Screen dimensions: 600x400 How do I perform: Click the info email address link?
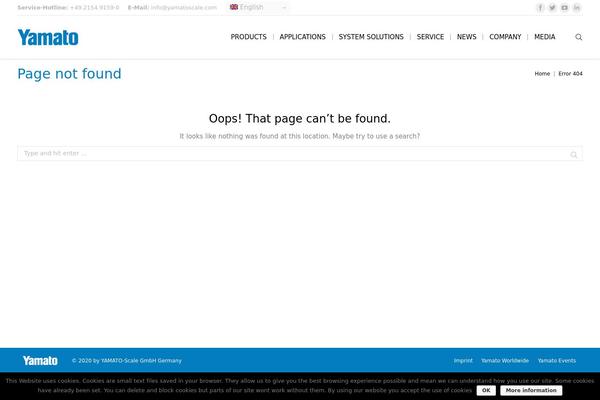coord(184,7)
